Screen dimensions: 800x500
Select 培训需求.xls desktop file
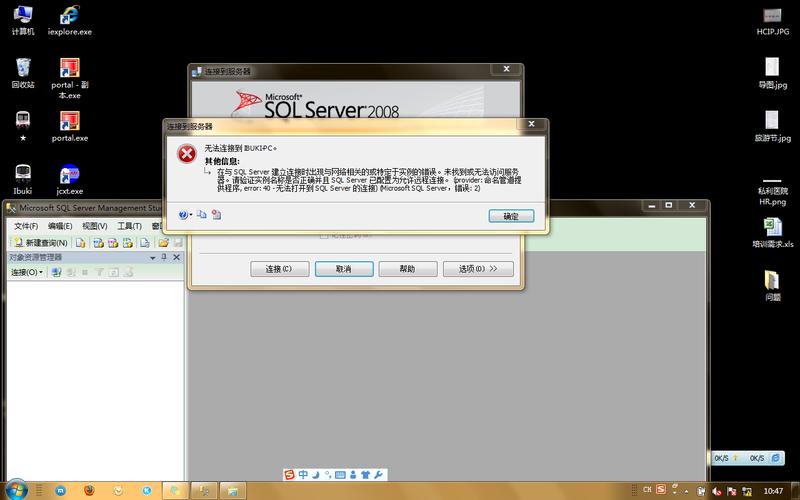pyautogui.click(x=772, y=233)
